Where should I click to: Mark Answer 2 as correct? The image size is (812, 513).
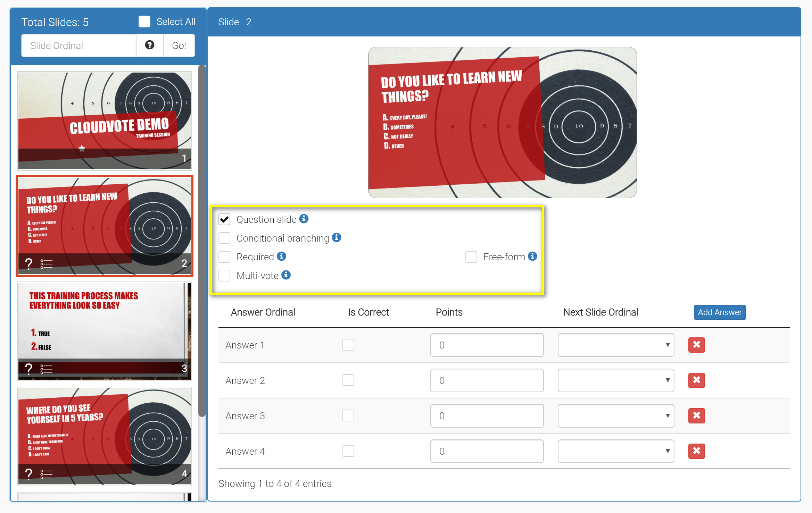tap(348, 380)
